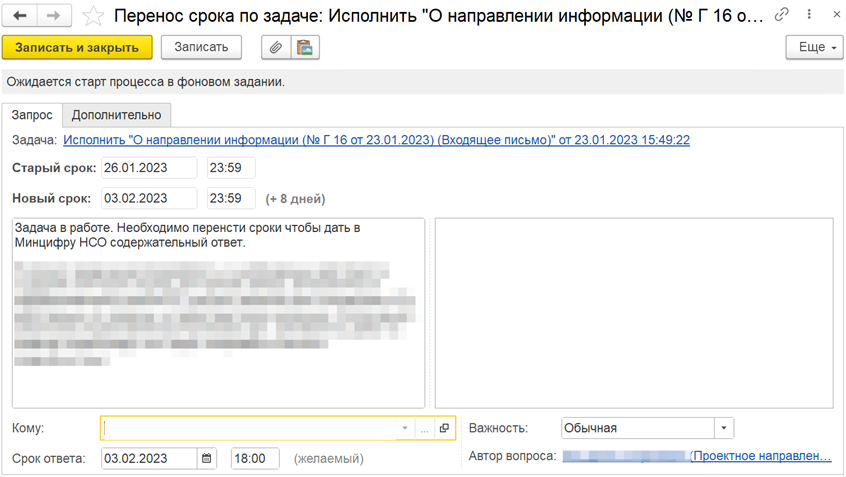The height and width of the screenshot is (477, 846).
Task: Switch to the Дополнительно tab
Action: pos(117,115)
